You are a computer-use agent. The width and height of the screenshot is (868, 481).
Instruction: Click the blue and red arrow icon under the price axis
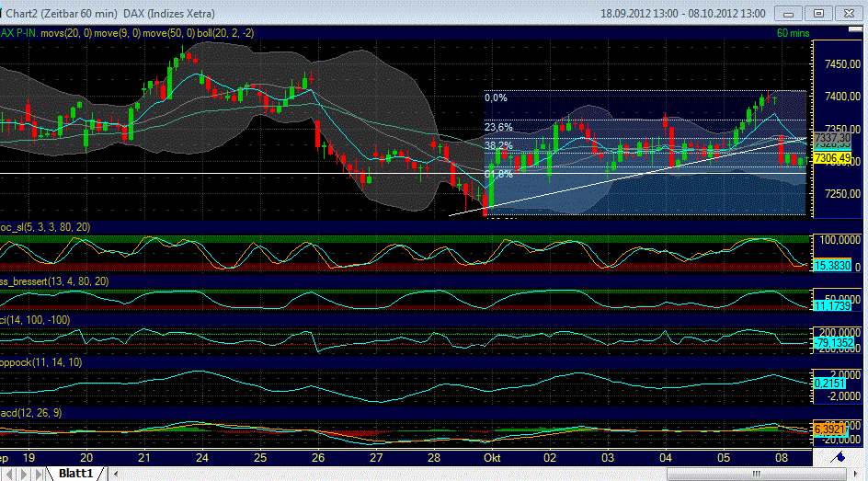click(x=838, y=457)
